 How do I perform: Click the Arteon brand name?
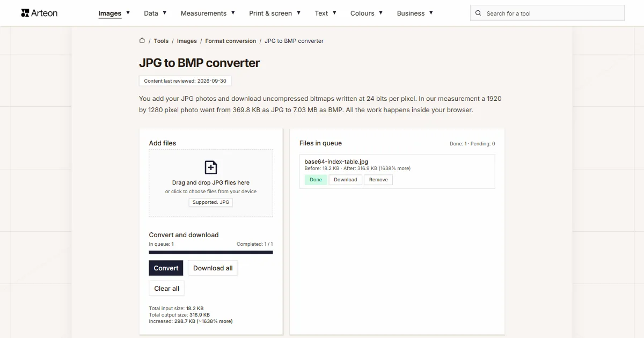45,13
